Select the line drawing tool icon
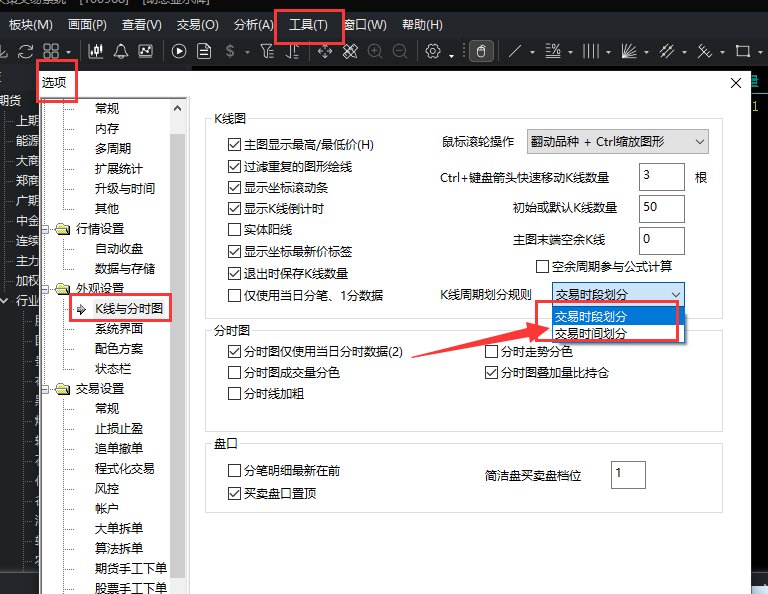 coord(515,51)
